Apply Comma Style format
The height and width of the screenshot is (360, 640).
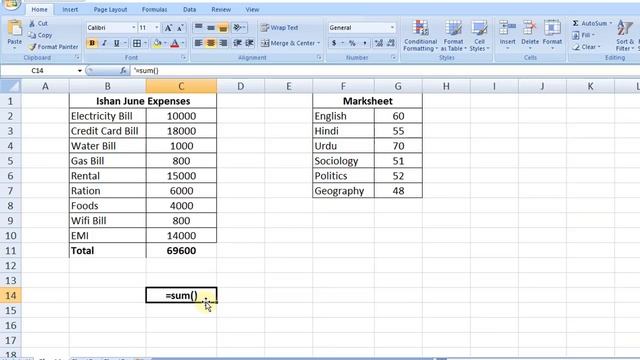click(364, 43)
